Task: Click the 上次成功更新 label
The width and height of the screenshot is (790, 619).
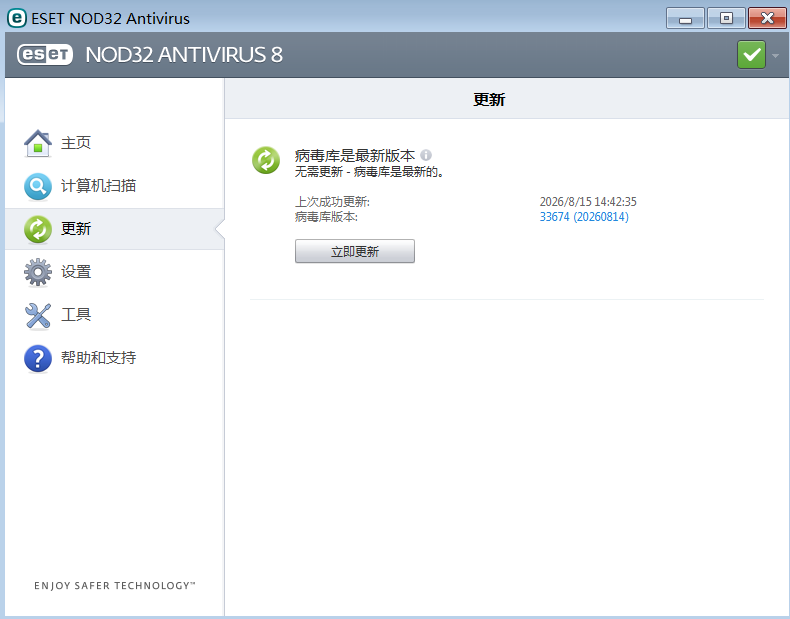Action: [x=332, y=202]
